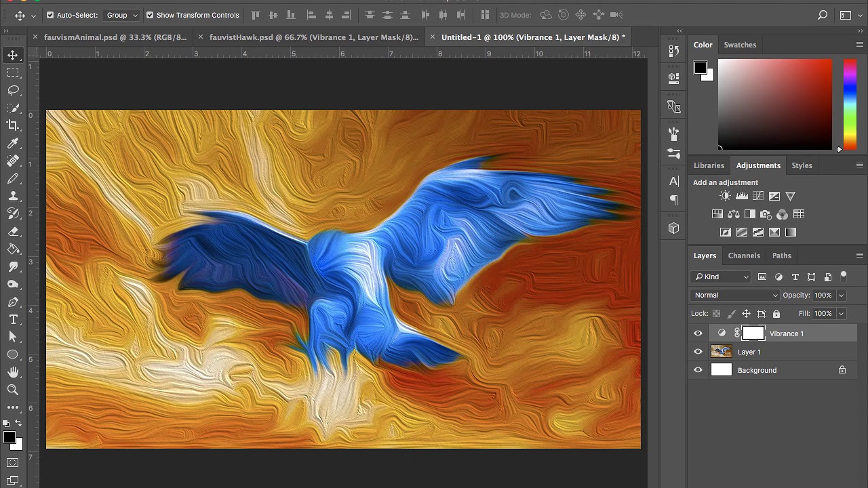
Task: Open the fauvistHawk.psd document tab
Action: click(x=313, y=37)
